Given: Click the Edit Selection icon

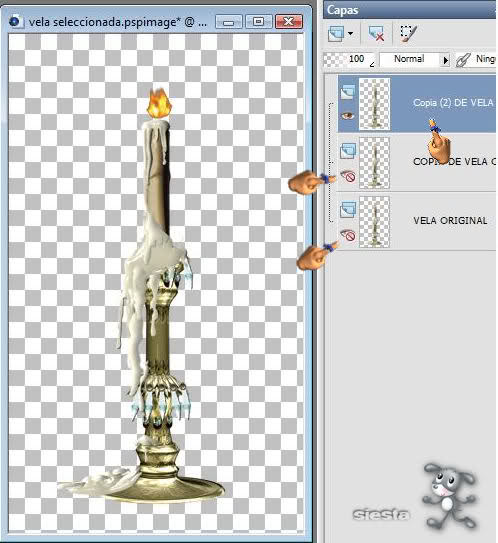Looking at the screenshot, I should 409,34.
